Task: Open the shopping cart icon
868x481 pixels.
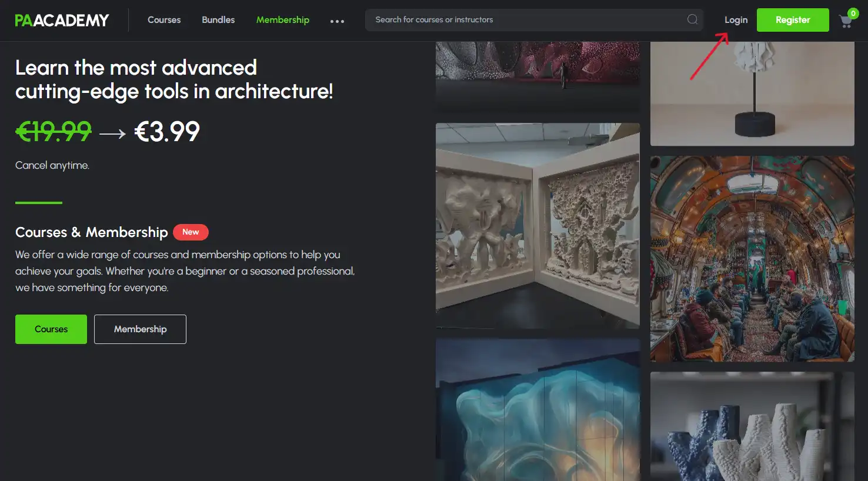Action: tap(846, 22)
